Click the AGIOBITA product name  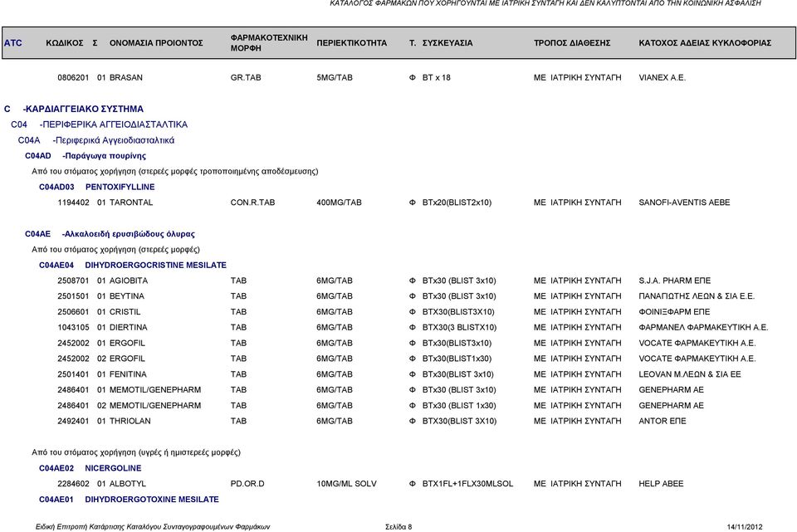coord(129,281)
